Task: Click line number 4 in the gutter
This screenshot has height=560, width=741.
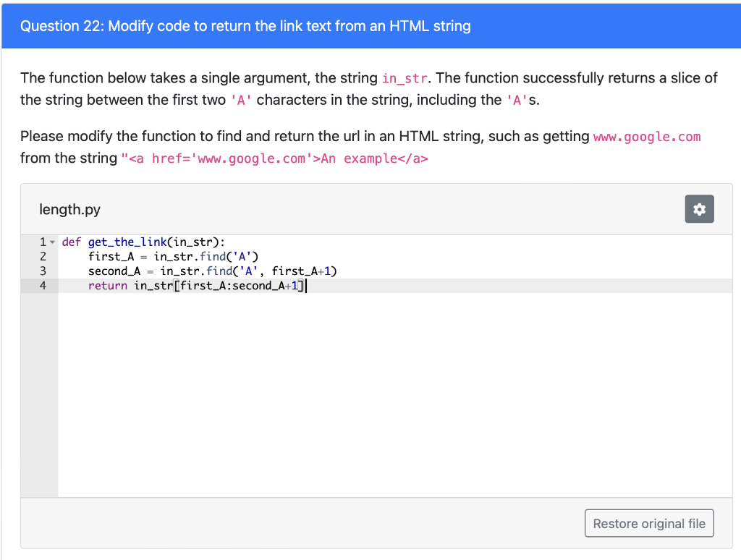Action: pos(42,285)
